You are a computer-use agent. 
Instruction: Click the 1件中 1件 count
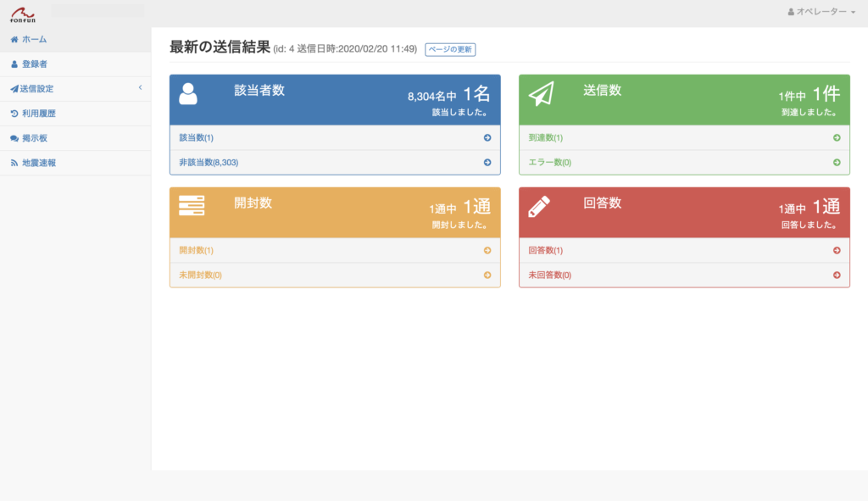coord(810,95)
